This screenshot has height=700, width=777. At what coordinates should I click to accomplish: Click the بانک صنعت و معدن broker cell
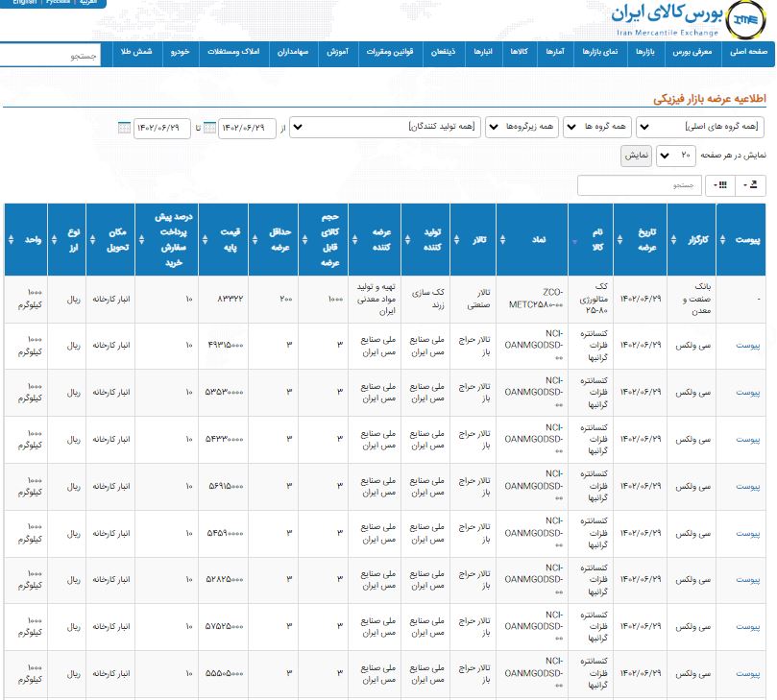click(x=692, y=299)
